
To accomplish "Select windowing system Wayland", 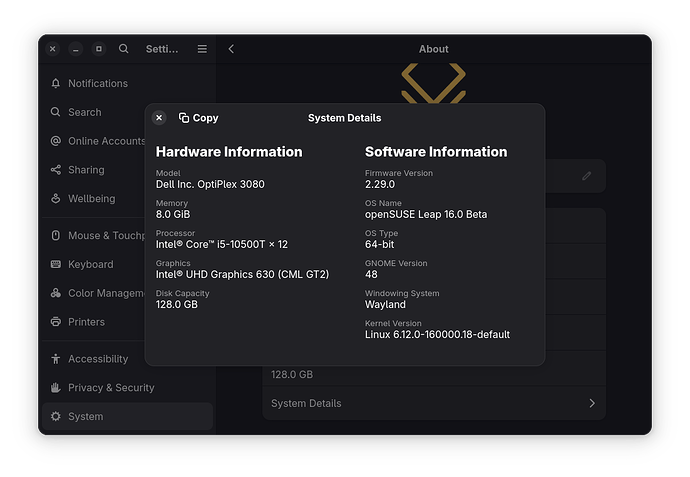I will tap(385, 305).
